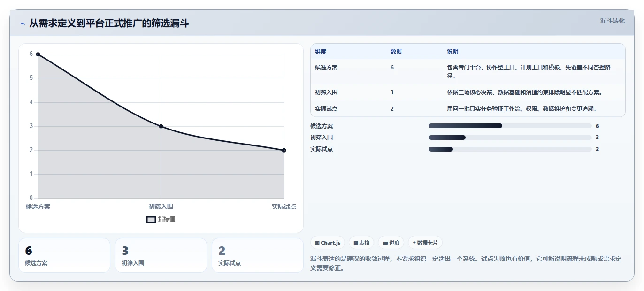The height and width of the screenshot is (291, 644).
Task: Click the 实际试点 label beside progress bar
Action: 322,149
